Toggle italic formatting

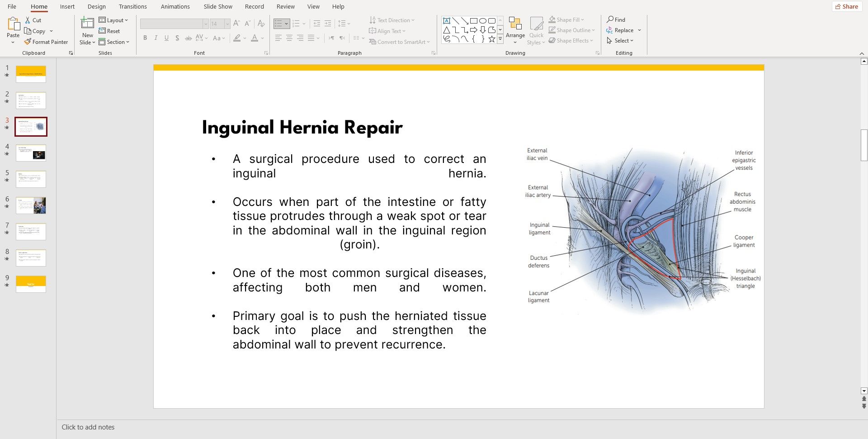[156, 38]
